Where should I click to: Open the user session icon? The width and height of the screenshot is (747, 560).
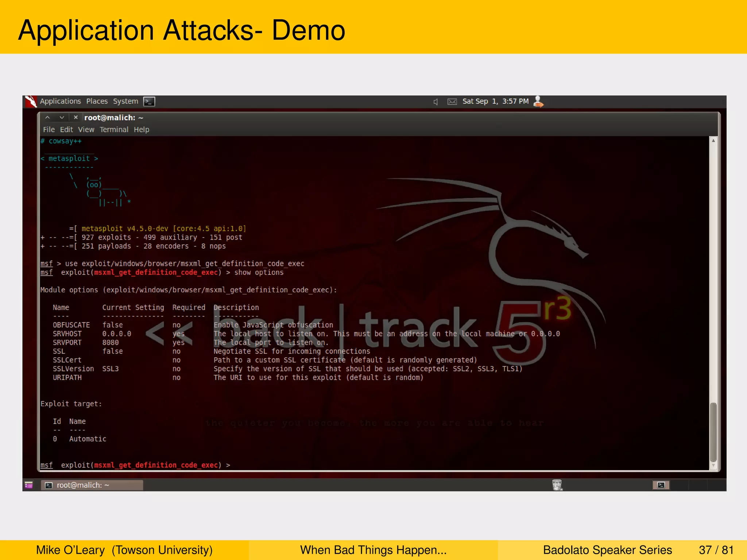[538, 102]
